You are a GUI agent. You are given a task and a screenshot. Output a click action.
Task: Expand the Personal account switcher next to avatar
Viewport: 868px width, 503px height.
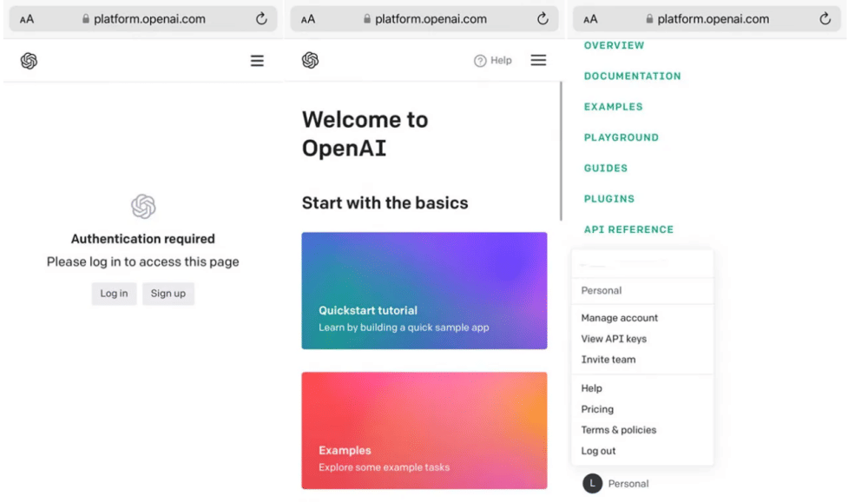[x=628, y=484]
